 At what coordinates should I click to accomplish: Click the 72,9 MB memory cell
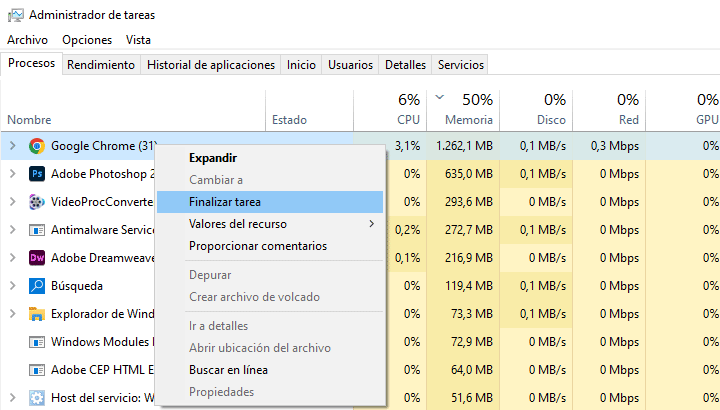click(x=463, y=342)
